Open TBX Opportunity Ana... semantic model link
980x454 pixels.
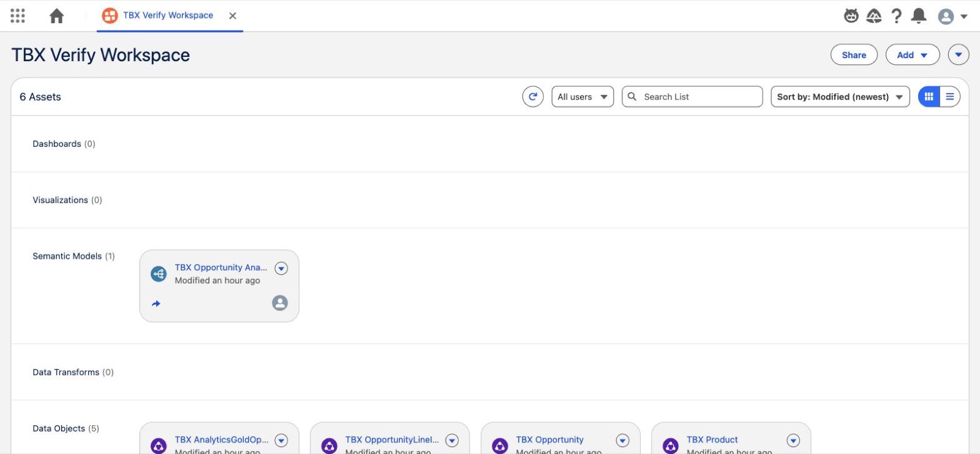coord(221,267)
